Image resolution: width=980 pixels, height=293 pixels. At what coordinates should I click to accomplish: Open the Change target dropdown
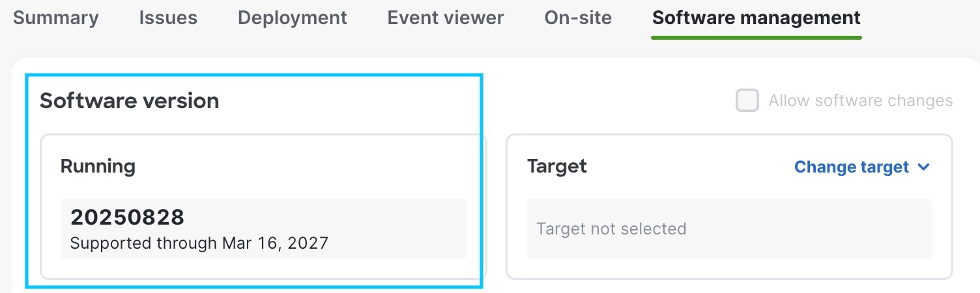click(851, 167)
